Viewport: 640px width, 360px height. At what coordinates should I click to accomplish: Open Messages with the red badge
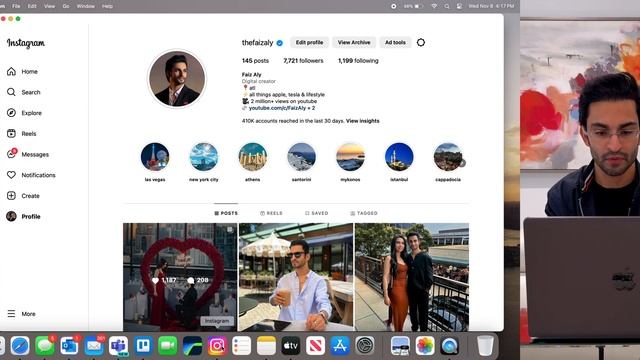coord(28,154)
